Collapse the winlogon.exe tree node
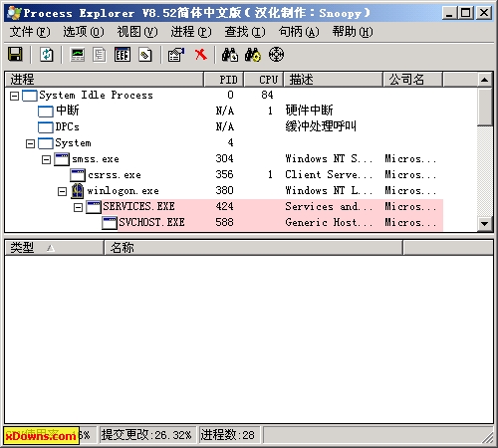This screenshot has height=448, width=498. (x=62, y=191)
